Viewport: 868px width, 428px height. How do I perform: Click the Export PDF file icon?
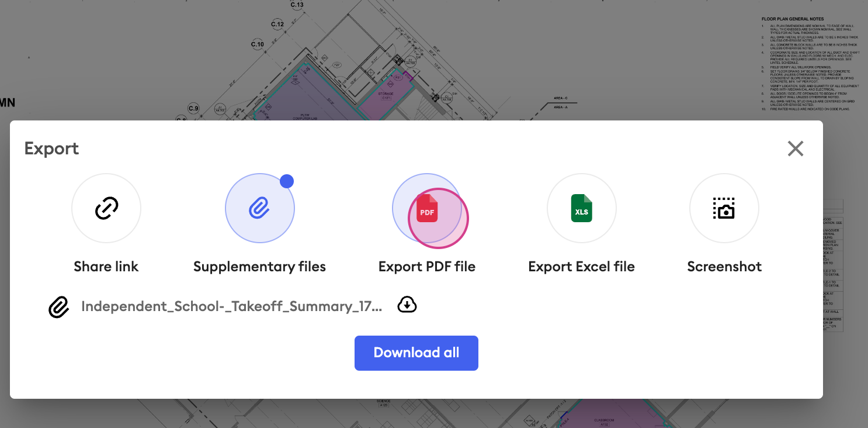tap(427, 208)
